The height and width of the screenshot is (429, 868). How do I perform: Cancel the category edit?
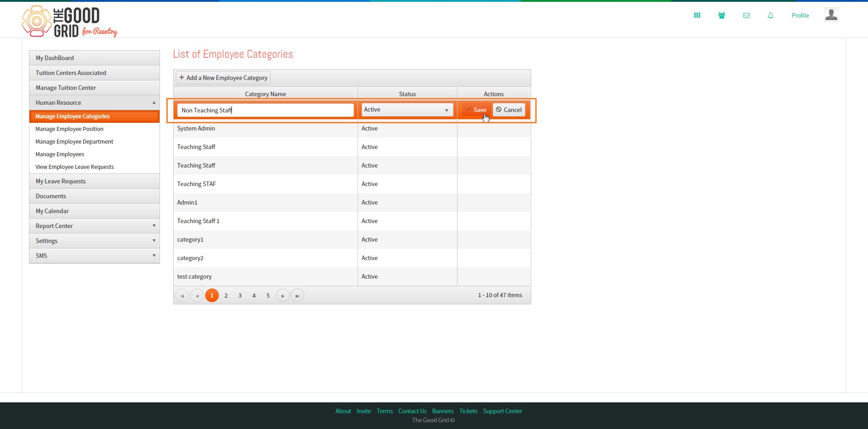click(509, 110)
